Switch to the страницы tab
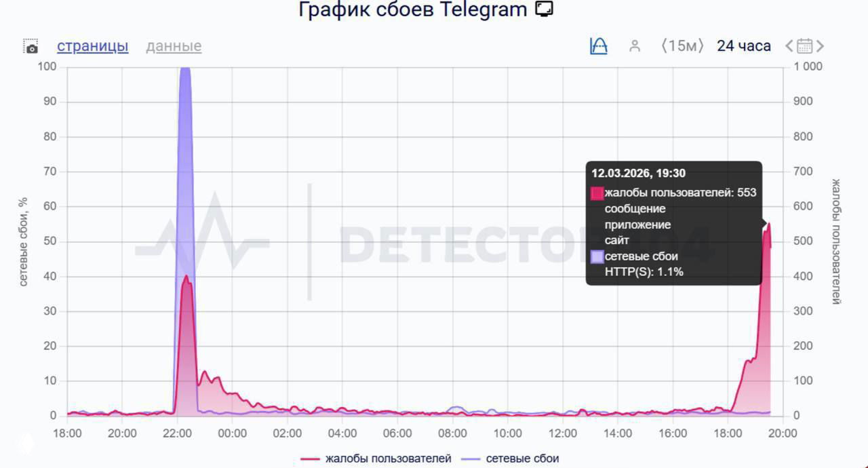 [92, 46]
